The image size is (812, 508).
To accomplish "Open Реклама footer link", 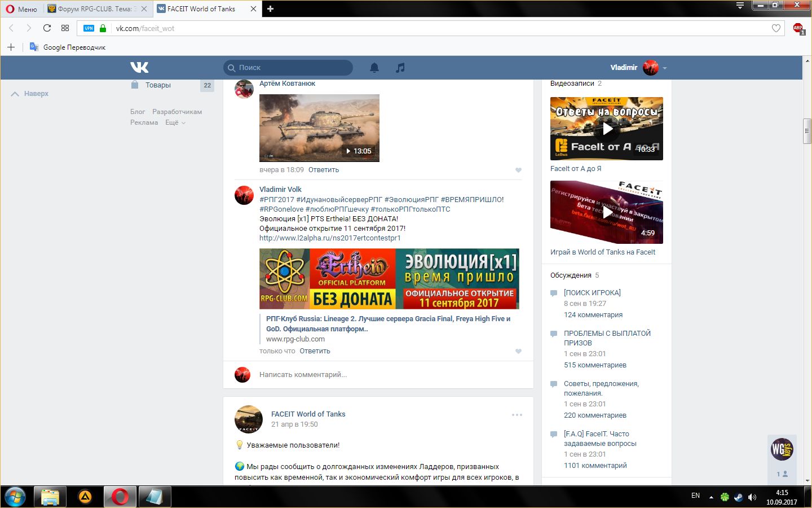I will pos(144,122).
